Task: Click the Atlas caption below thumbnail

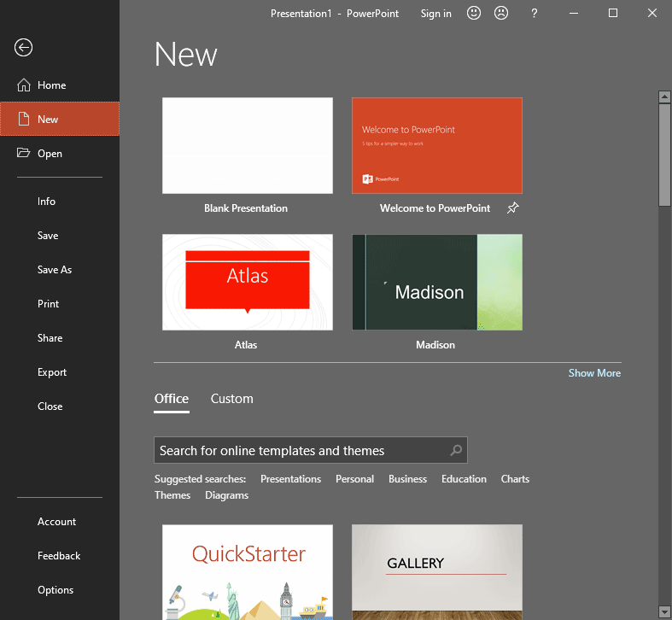Action: 246,345
